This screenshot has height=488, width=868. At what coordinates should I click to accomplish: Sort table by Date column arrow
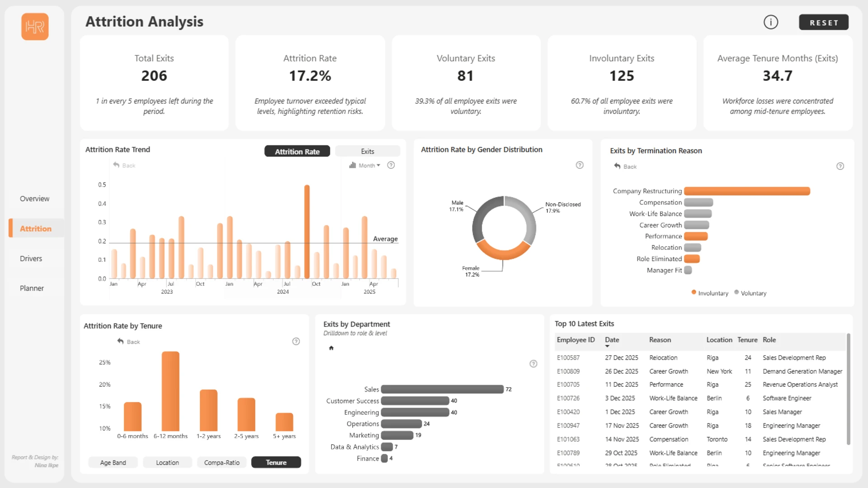607,347
